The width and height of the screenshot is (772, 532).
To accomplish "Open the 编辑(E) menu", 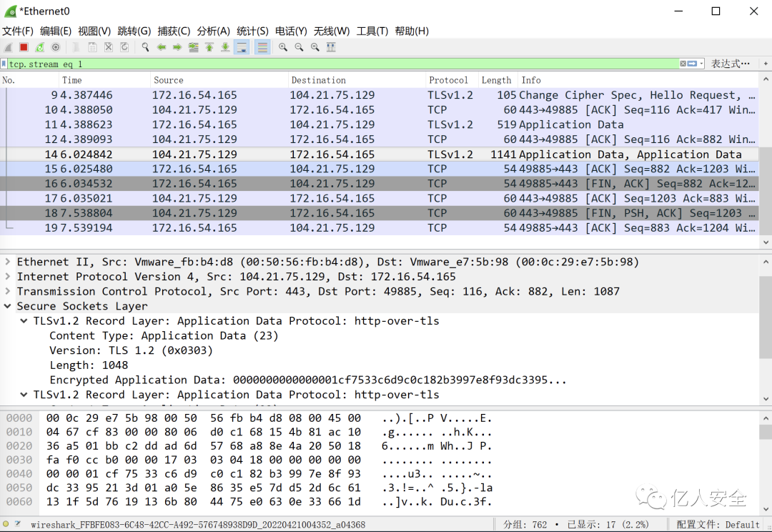I will 56,31.
